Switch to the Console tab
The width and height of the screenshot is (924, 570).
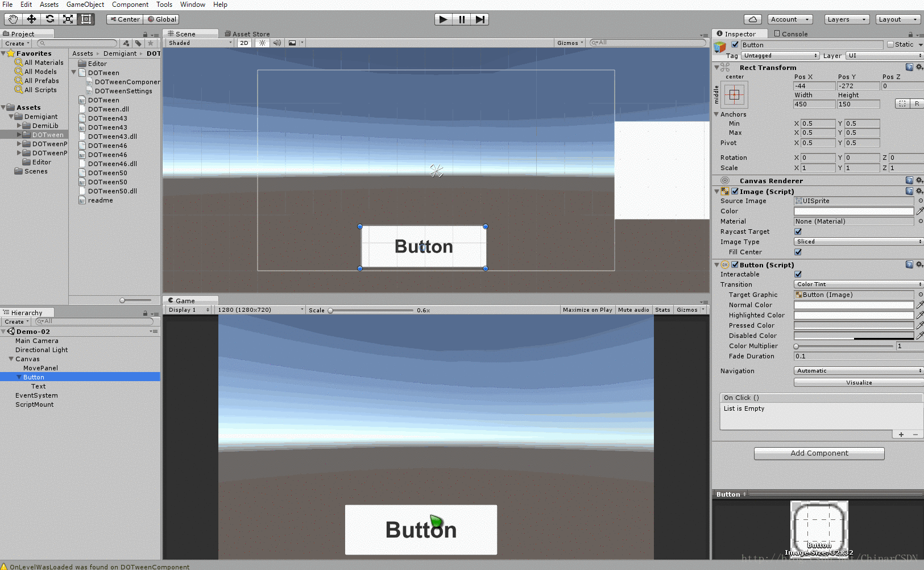791,34
